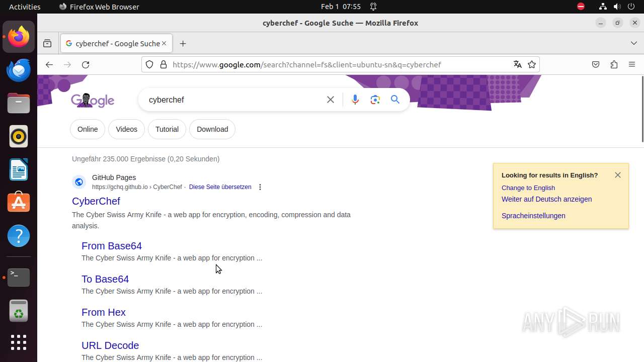This screenshot has width=644, height=362.
Task: Click the result count text
Action: coord(145,159)
